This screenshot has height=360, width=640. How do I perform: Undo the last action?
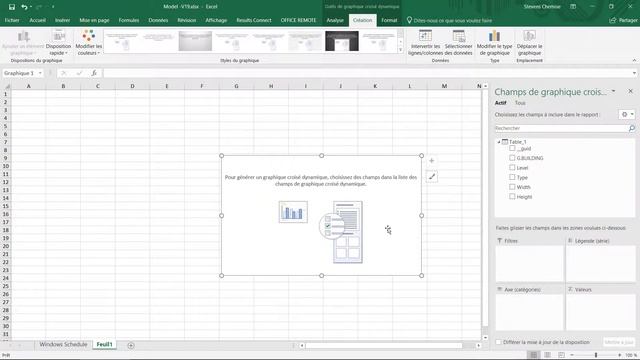tap(24, 7)
